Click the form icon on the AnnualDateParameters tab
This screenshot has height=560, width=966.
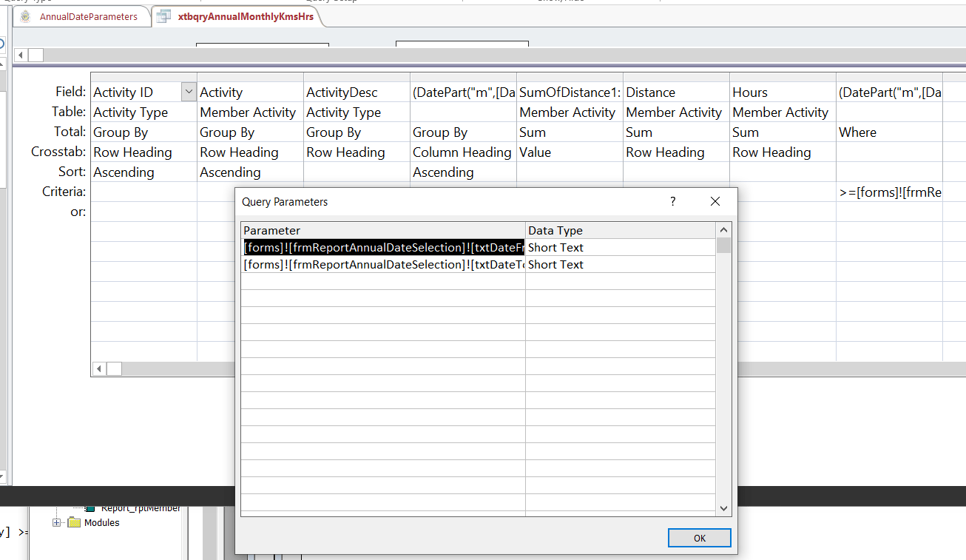click(26, 15)
